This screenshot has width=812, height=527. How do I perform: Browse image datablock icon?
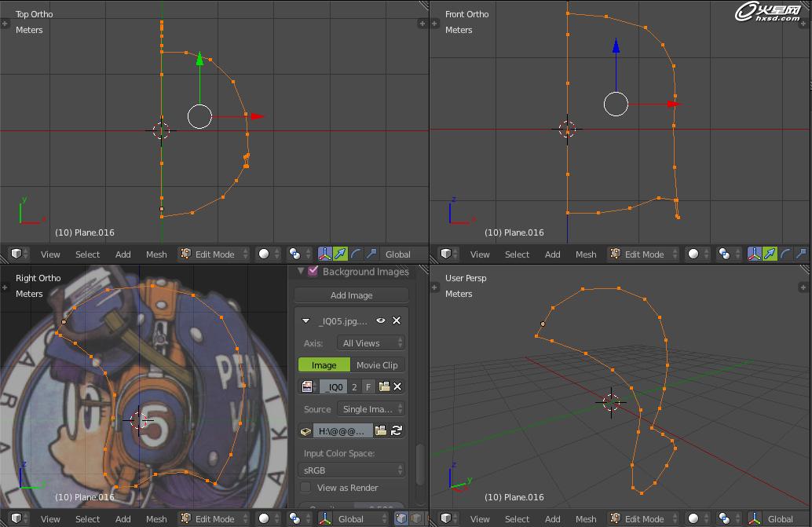(308, 386)
